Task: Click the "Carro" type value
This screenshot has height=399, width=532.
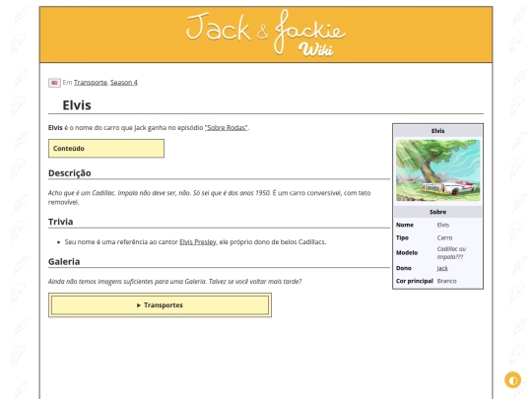Action: click(x=444, y=237)
